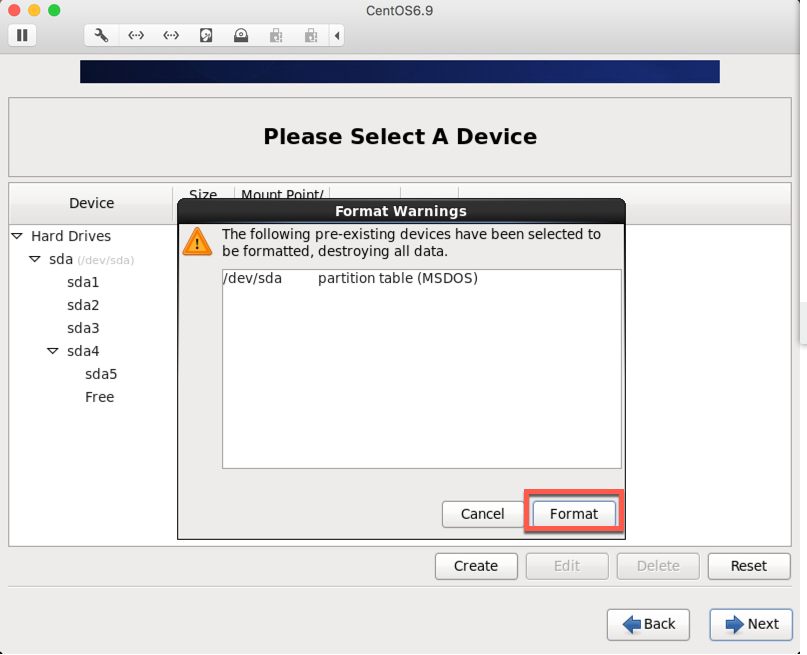This screenshot has width=807, height=655.
Task: Click the warning triangle in Format Warnings dialog
Action: pos(197,242)
